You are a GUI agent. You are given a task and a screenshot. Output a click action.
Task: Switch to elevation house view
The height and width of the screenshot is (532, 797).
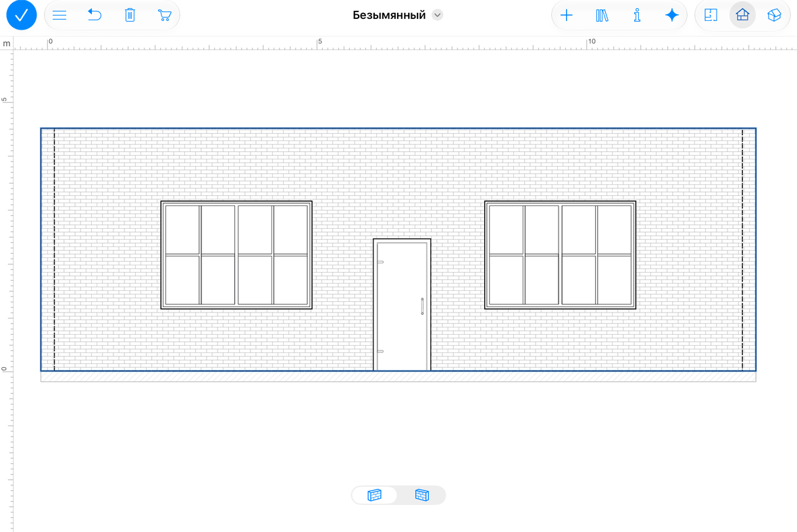(742, 16)
